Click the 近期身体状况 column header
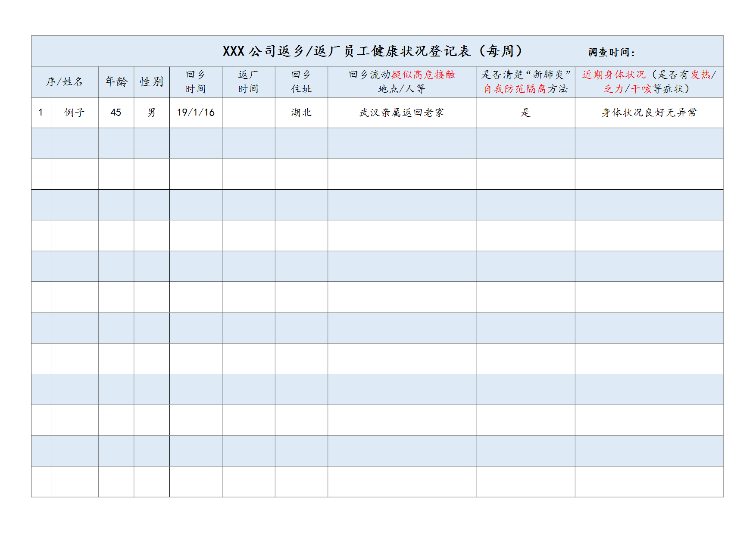Viewport: 756px width, 535px height. tap(649, 81)
